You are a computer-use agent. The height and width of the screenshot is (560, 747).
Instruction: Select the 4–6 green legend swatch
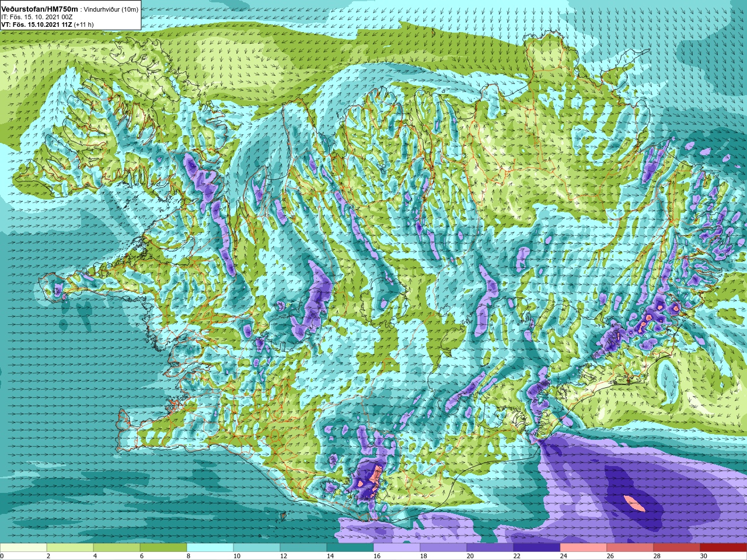117,548
